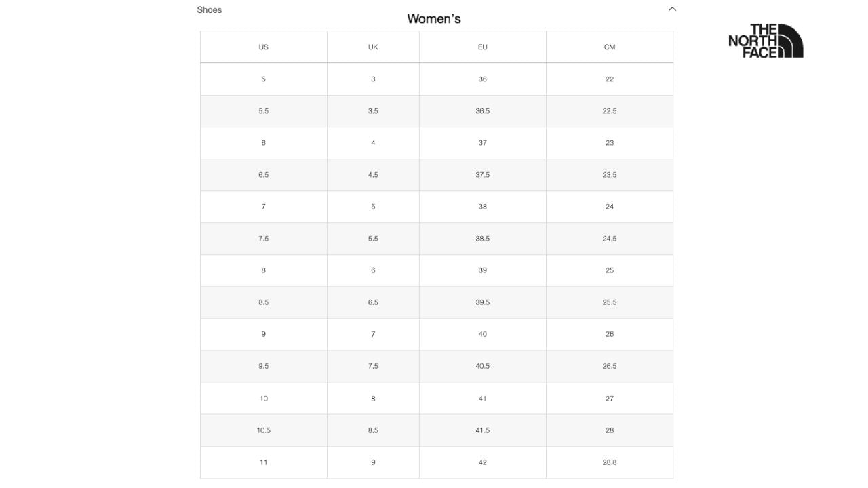Select the UK column header
Viewport: 868px width, 488px height.
pos(373,47)
